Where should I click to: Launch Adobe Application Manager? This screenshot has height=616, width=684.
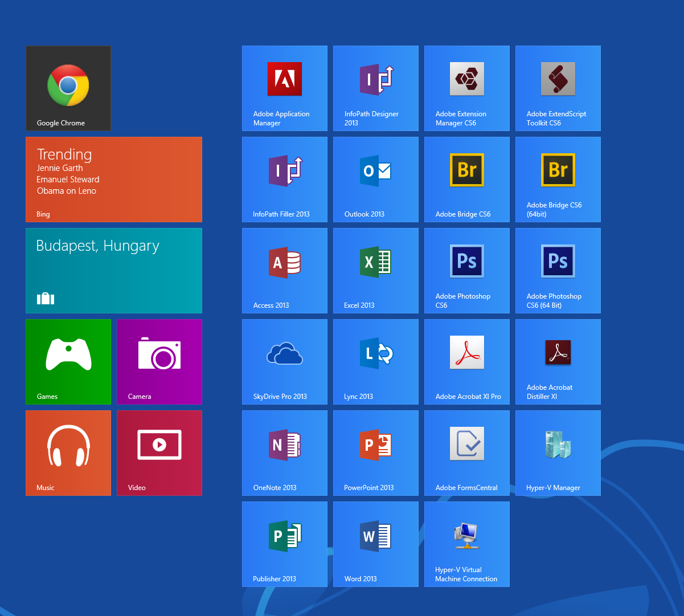285,88
